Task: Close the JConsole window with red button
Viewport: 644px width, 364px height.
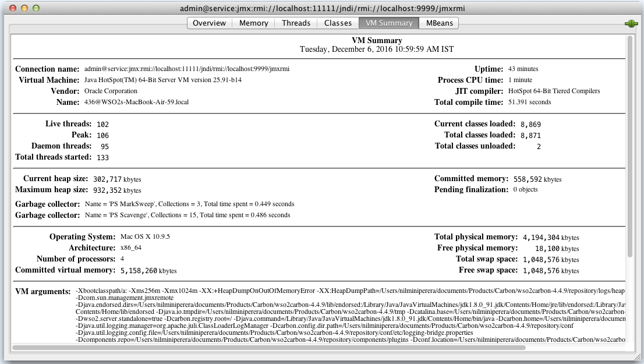Action: pos(12,9)
